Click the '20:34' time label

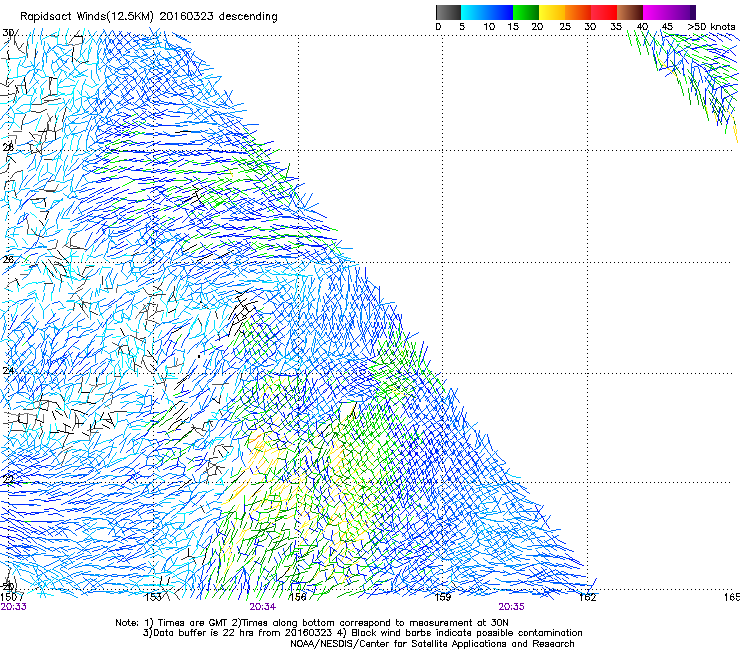[x=262, y=607]
